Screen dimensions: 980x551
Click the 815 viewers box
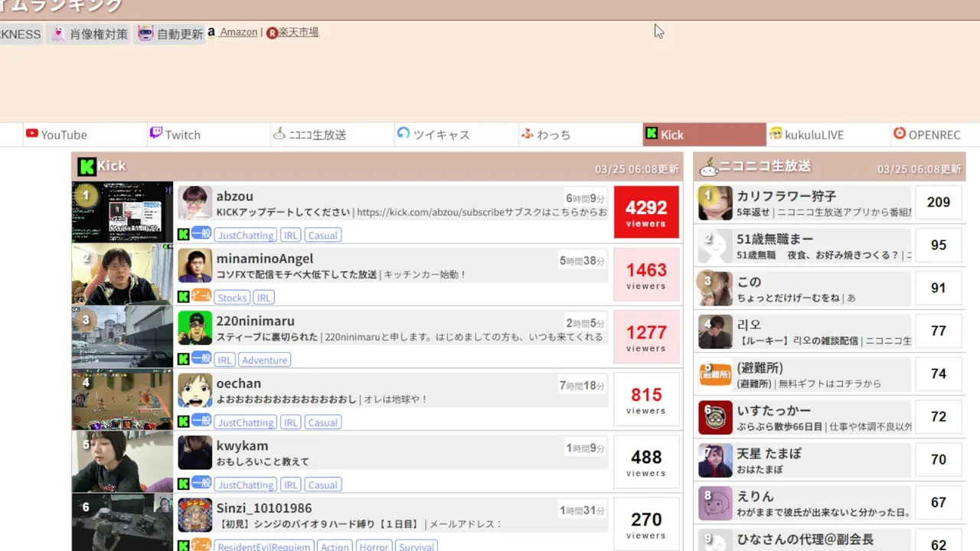tap(646, 399)
